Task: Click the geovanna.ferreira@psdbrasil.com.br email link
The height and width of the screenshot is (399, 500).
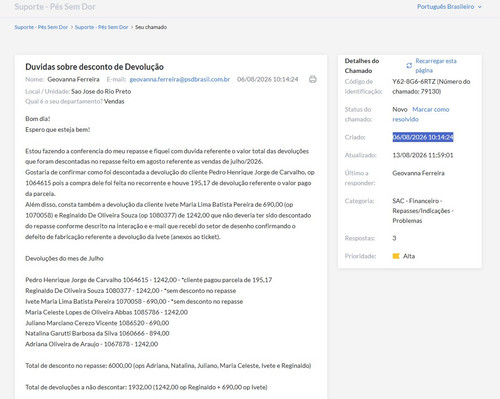Action: click(180, 79)
